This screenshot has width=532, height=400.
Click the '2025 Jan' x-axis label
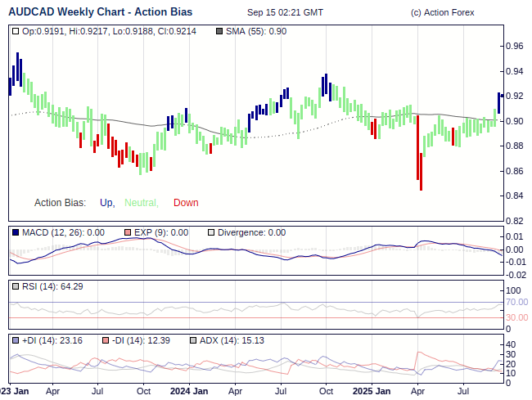coord(373,391)
